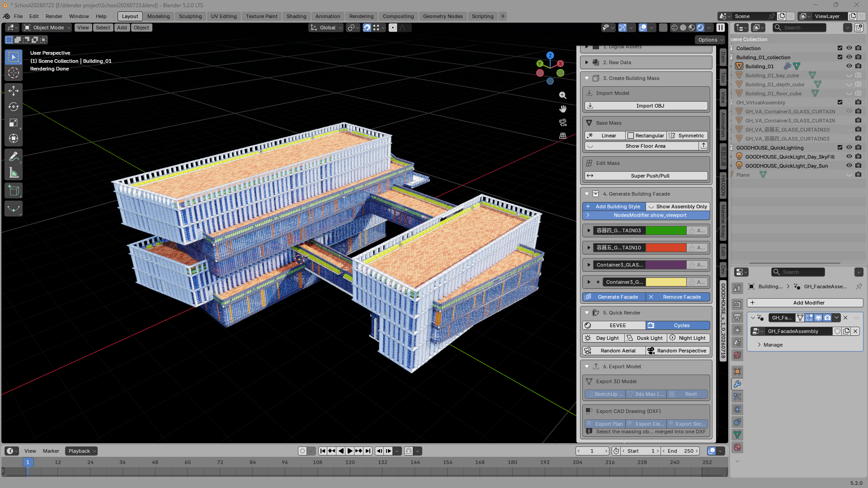Play animation forward
This screenshot has width=868, height=488.
350,451
